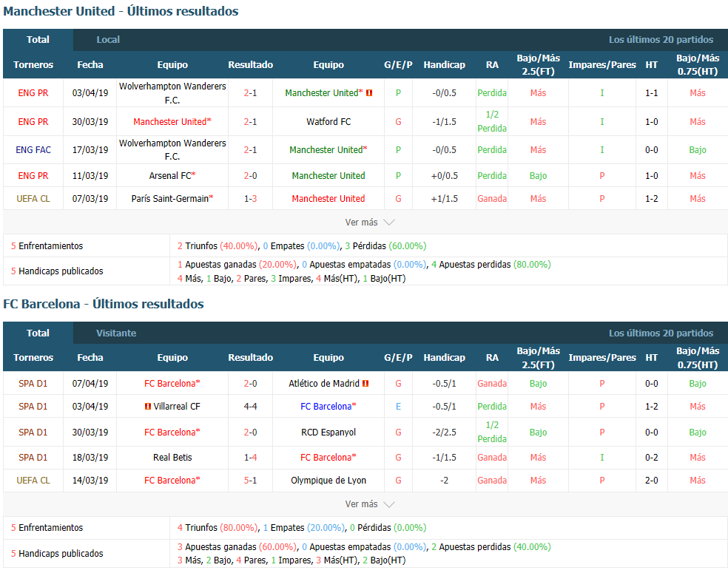Click Bajo in the Arsenal row FT column

coord(538,176)
